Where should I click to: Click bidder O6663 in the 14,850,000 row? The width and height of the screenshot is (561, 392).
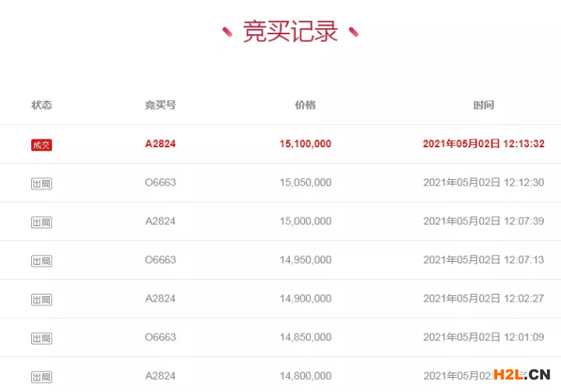click(161, 337)
